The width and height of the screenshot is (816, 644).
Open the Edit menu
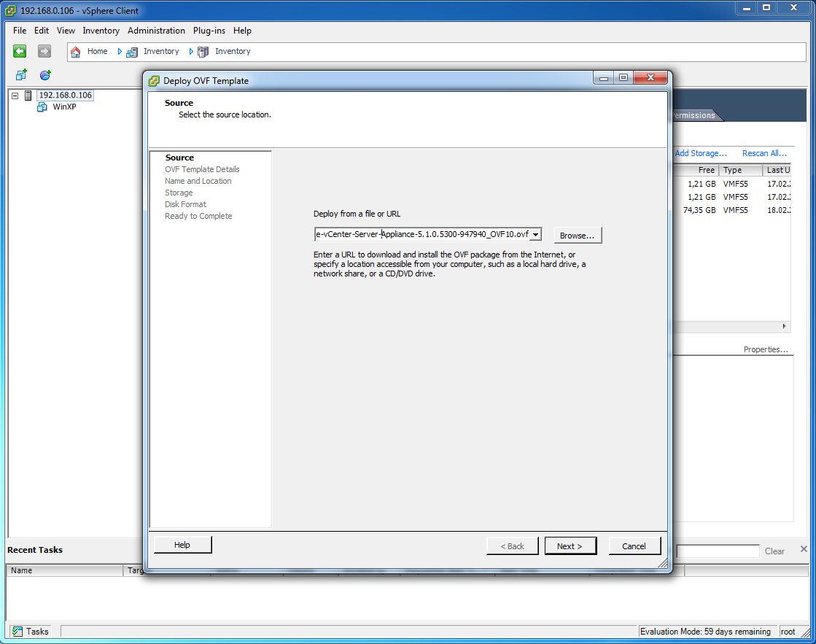pos(42,31)
